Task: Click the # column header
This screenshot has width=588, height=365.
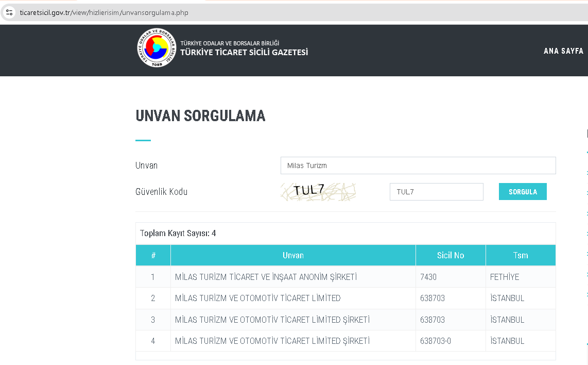Action: coord(153,255)
